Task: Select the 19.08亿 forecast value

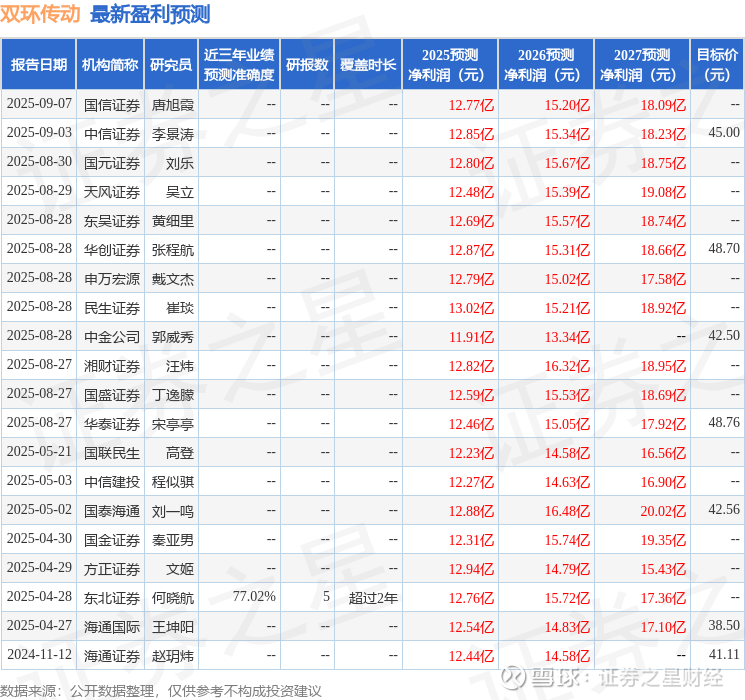Action: tap(663, 192)
